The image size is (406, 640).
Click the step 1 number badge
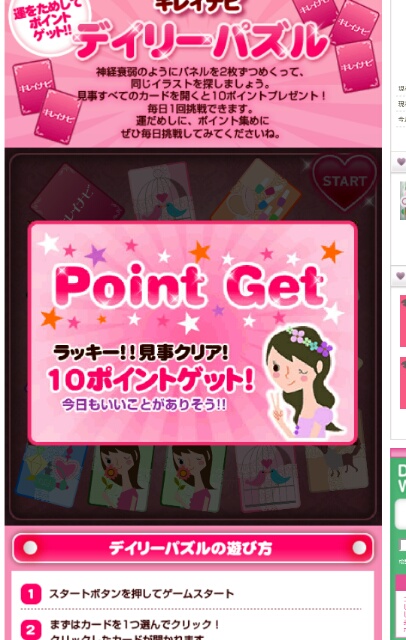(31, 594)
